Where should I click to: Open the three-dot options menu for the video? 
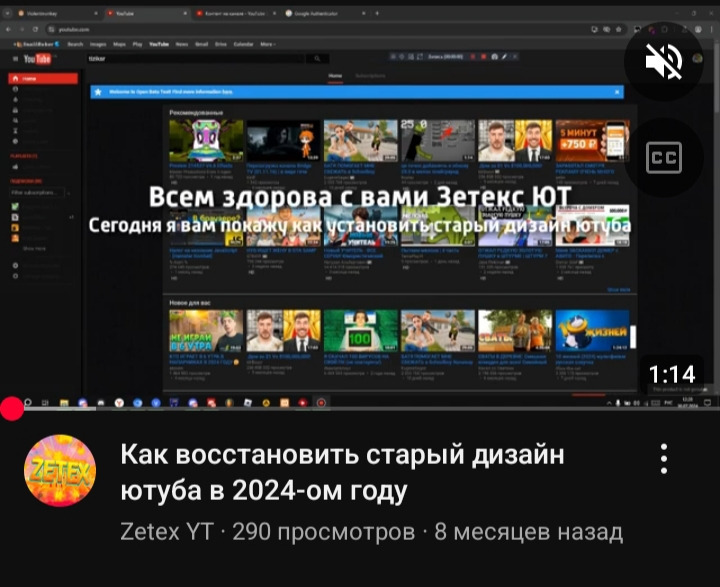pyautogui.click(x=663, y=459)
